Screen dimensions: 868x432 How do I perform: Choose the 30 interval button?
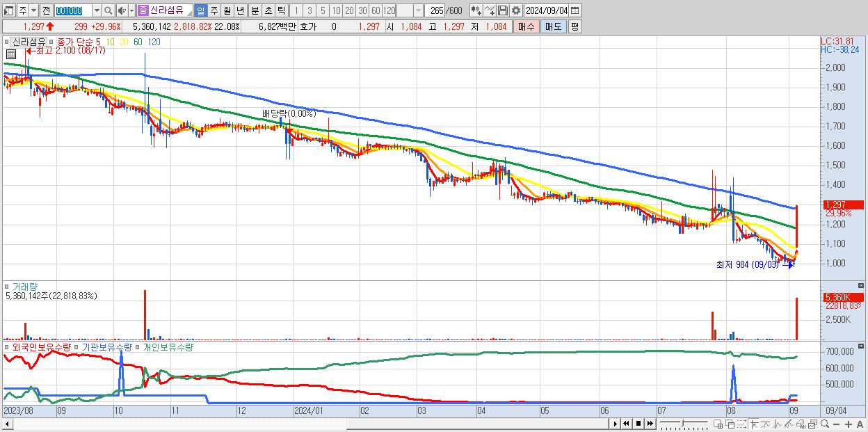coord(362,11)
